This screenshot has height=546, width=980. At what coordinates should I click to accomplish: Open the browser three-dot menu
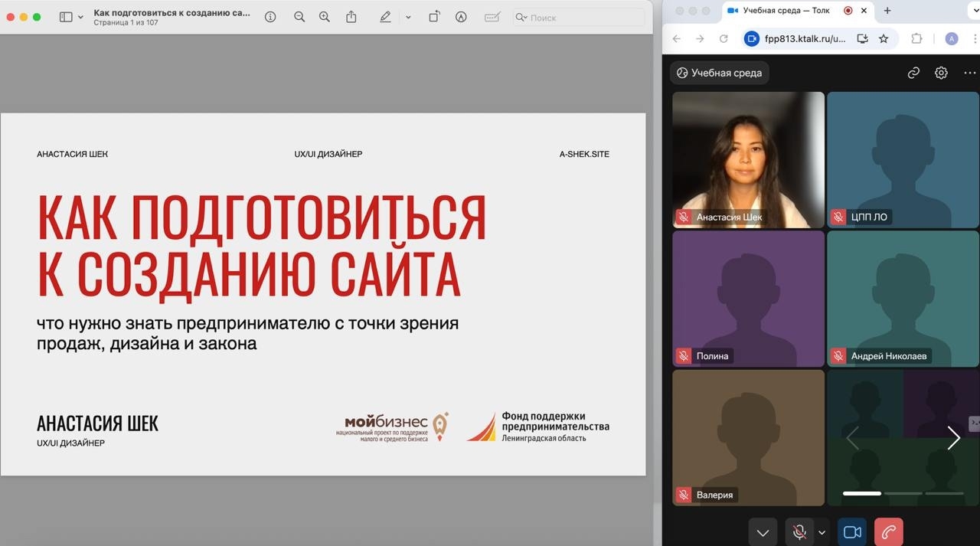pyautogui.click(x=974, y=38)
